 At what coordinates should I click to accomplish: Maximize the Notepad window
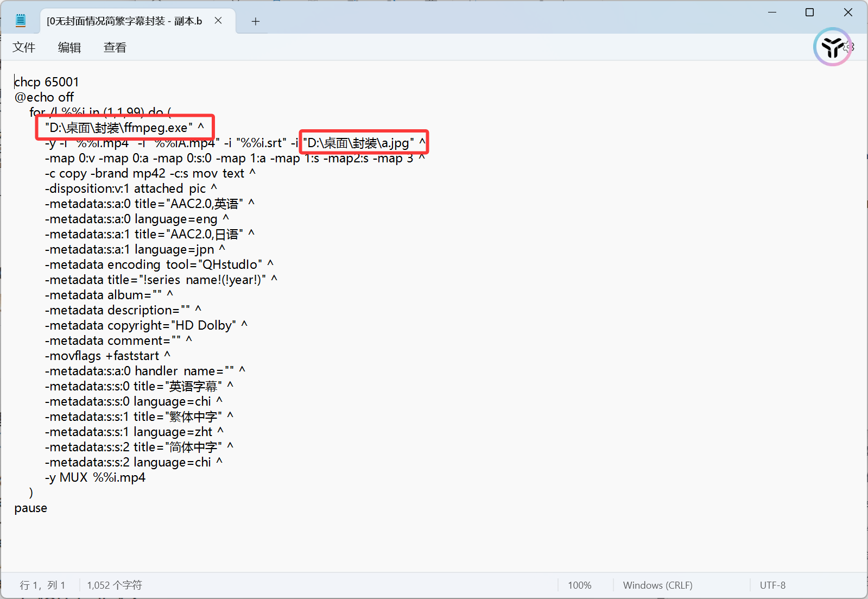coord(809,12)
